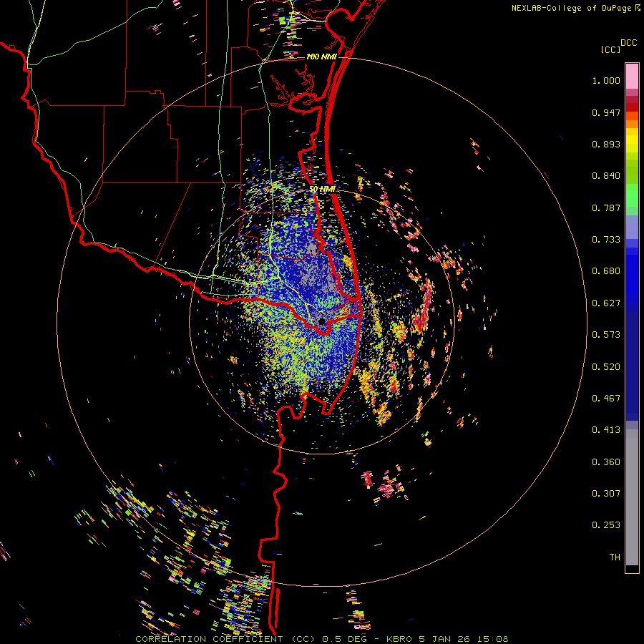Image resolution: width=644 pixels, height=644 pixels.
Task: Click the 0.680 scale value
Action: coord(606,271)
